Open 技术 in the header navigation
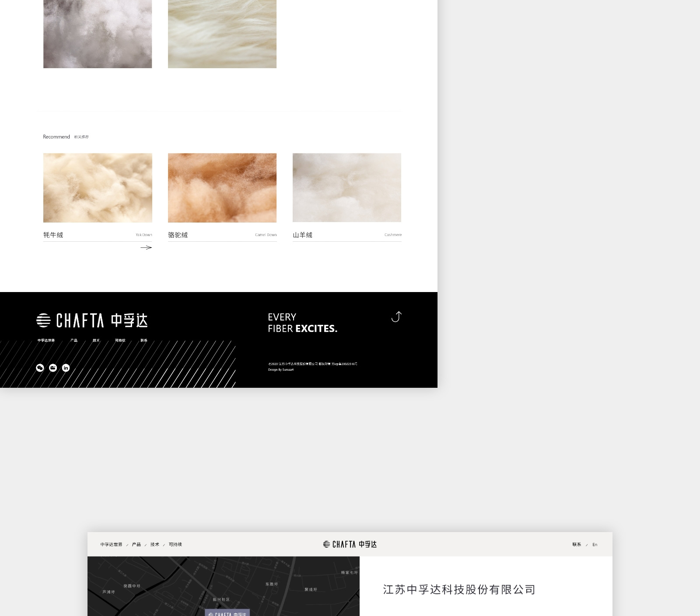 (155, 545)
